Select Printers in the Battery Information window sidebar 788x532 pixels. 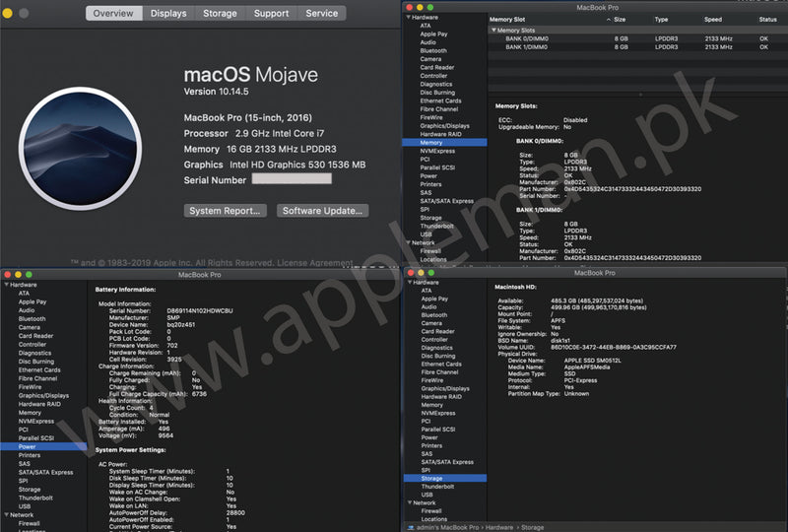coord(30,455)
